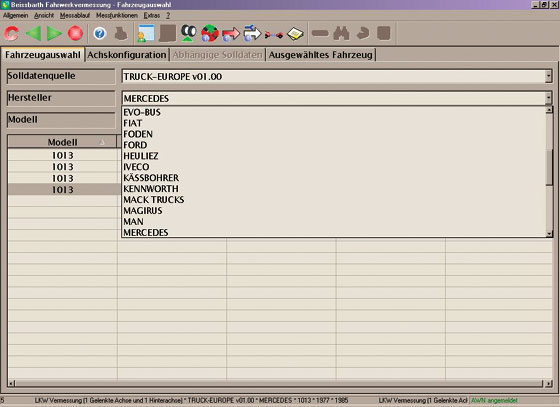The image size is (560, 407).
Task: Click the yellow notebook icon
Action: tap(295, 34)
